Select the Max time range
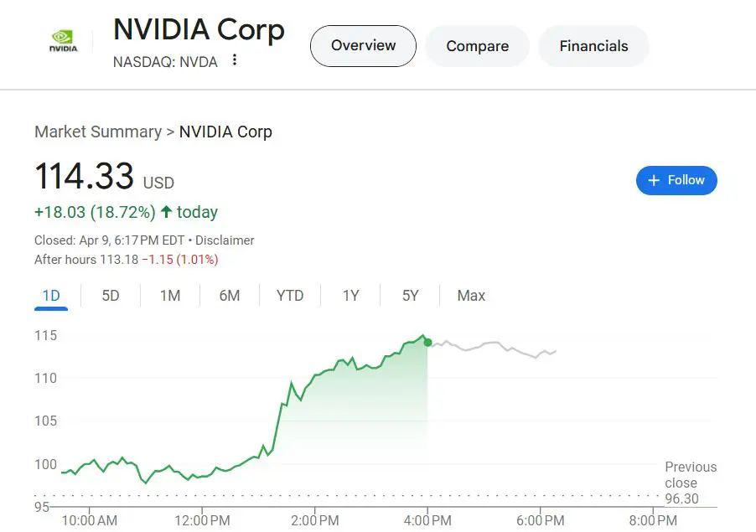The image size is (756, 532). tap(471, 296)
